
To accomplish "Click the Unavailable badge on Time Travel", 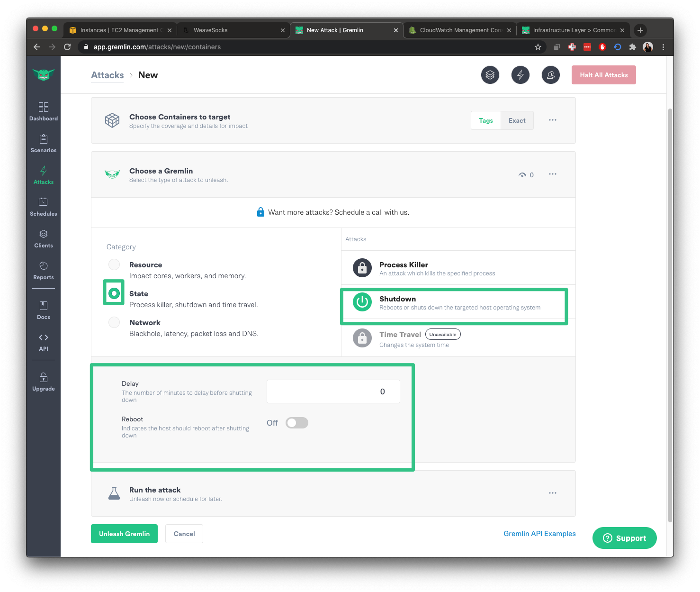I will [443, 334].
